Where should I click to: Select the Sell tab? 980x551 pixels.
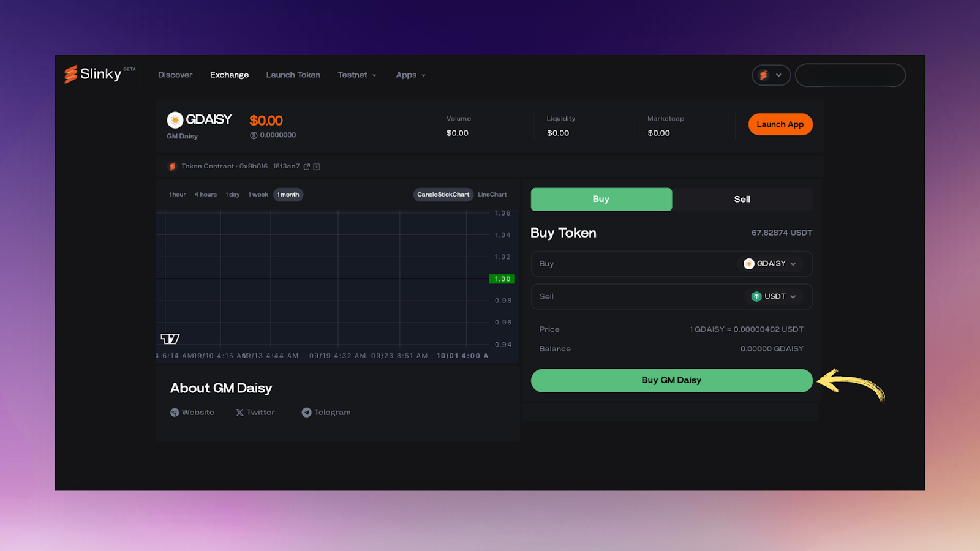click(742, 200)
